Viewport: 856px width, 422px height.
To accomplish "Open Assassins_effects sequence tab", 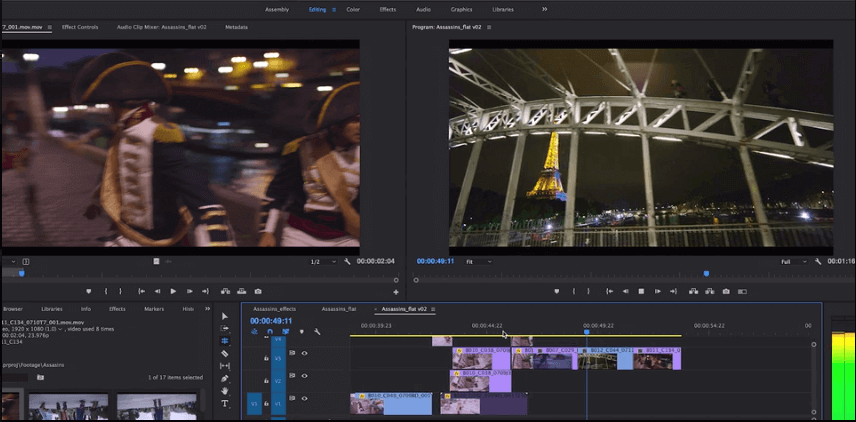I will [x=274, y=309].
